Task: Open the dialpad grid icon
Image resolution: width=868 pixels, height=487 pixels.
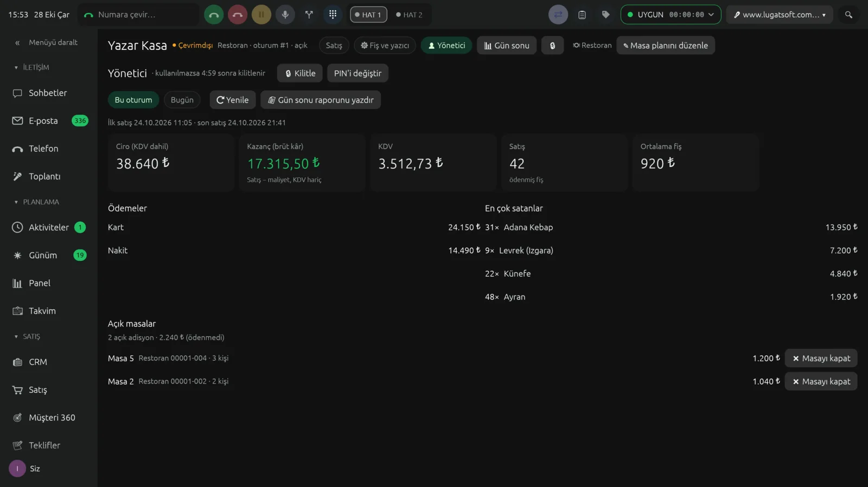Action: click(x=333, y=15)
